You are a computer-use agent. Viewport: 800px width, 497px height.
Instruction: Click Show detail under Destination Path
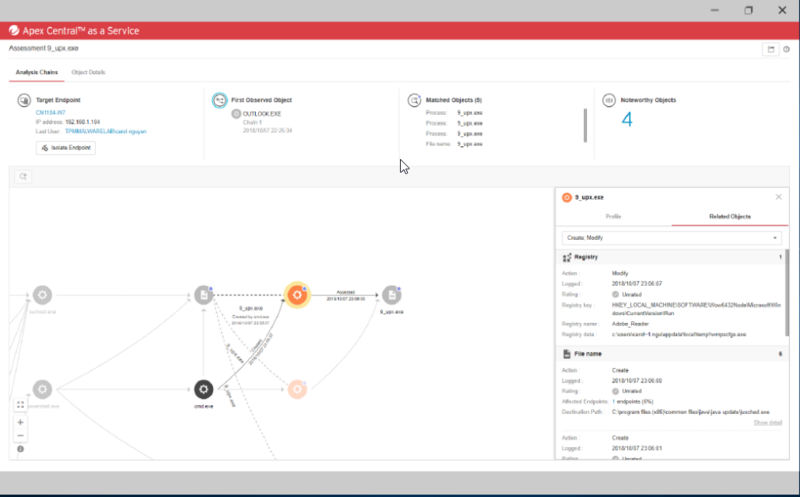click(767, 423)
